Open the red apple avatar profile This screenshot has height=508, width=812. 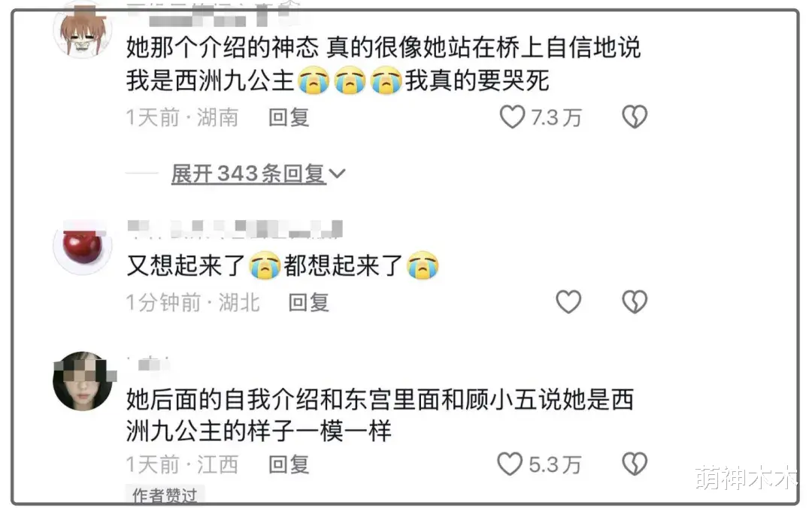pyautogui.click(x=83, y=246)
